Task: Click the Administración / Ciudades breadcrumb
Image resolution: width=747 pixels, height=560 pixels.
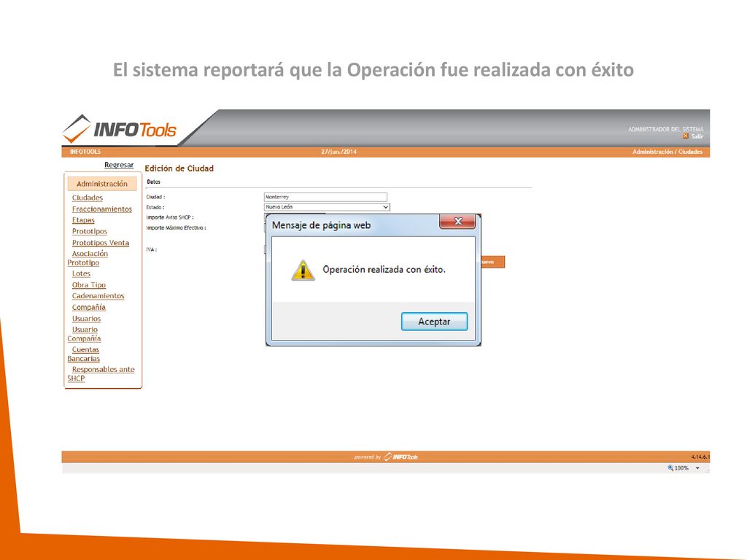Action: click(x=667, y=152)
